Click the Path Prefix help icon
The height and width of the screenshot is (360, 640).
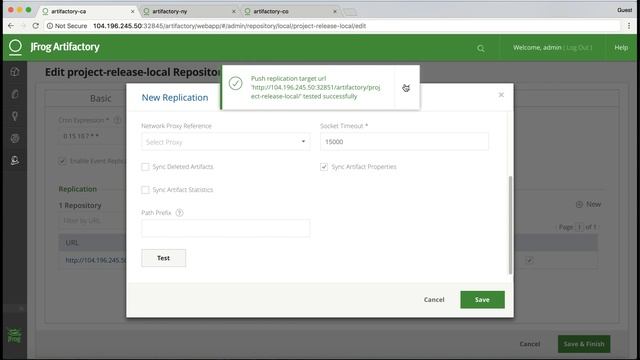click(x=179, y=213)
